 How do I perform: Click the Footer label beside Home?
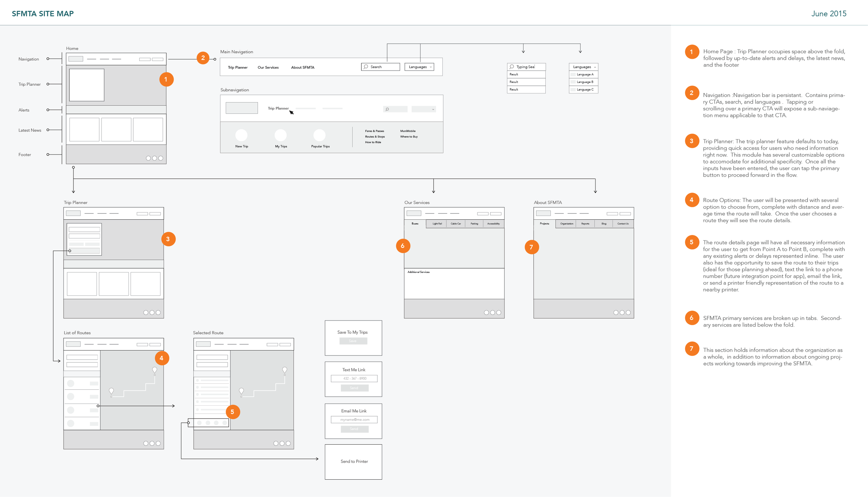[x=25, y=154]
